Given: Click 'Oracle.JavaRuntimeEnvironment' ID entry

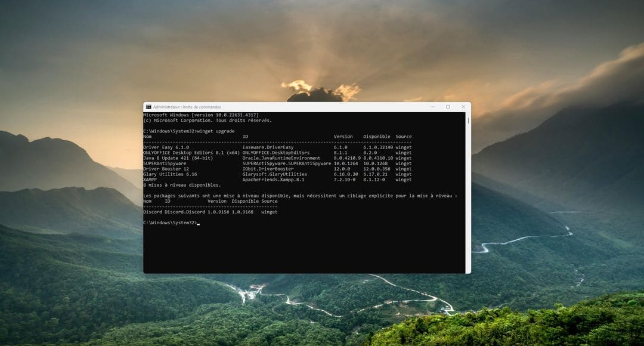Looking at the screenshot, I should tap(281, 158).
